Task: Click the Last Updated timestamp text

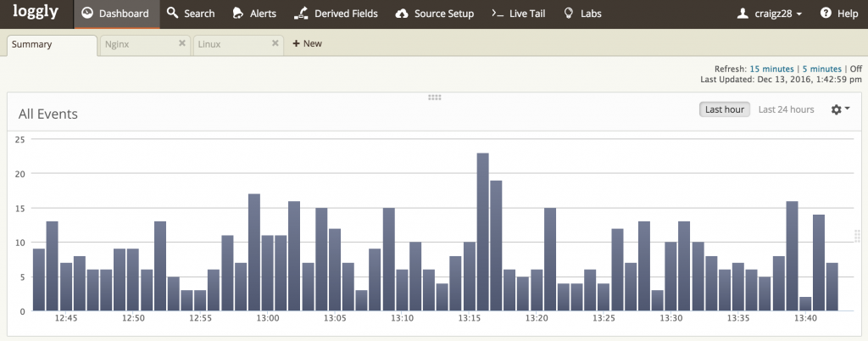Action: tap(781, 80)
